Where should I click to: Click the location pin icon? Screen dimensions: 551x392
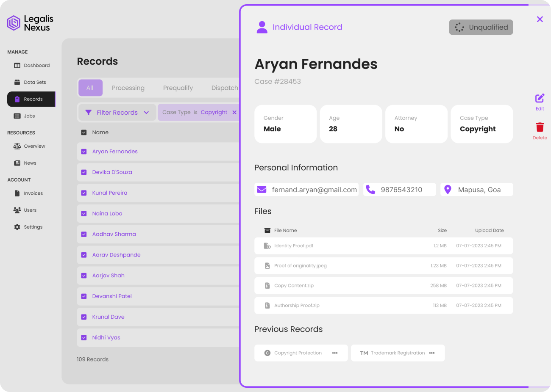[448, 190]
